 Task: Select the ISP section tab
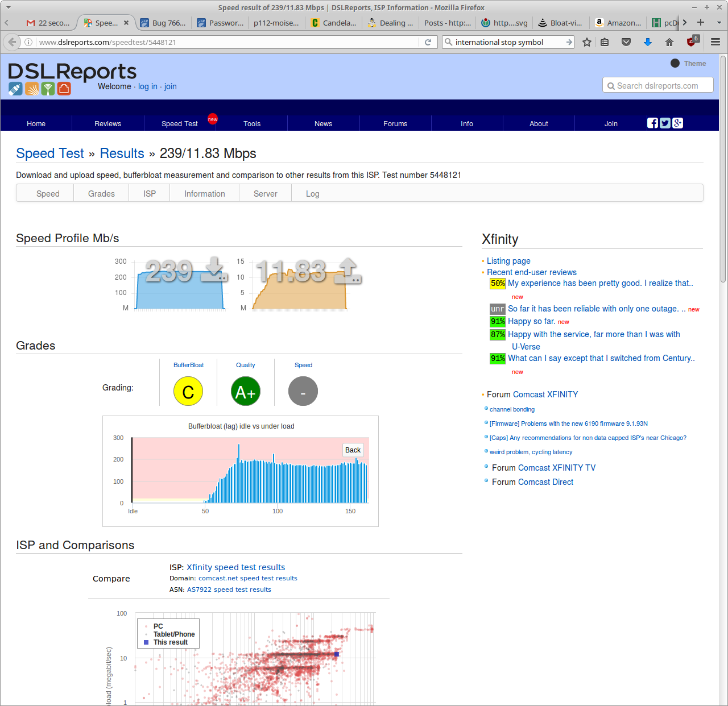tap(150, 194)
